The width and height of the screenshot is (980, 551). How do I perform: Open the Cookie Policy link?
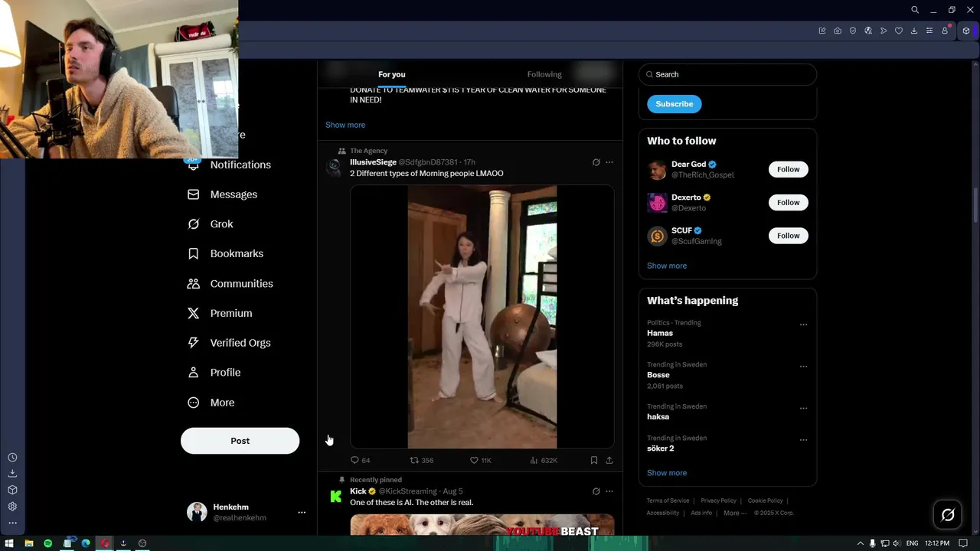point(765,500)
